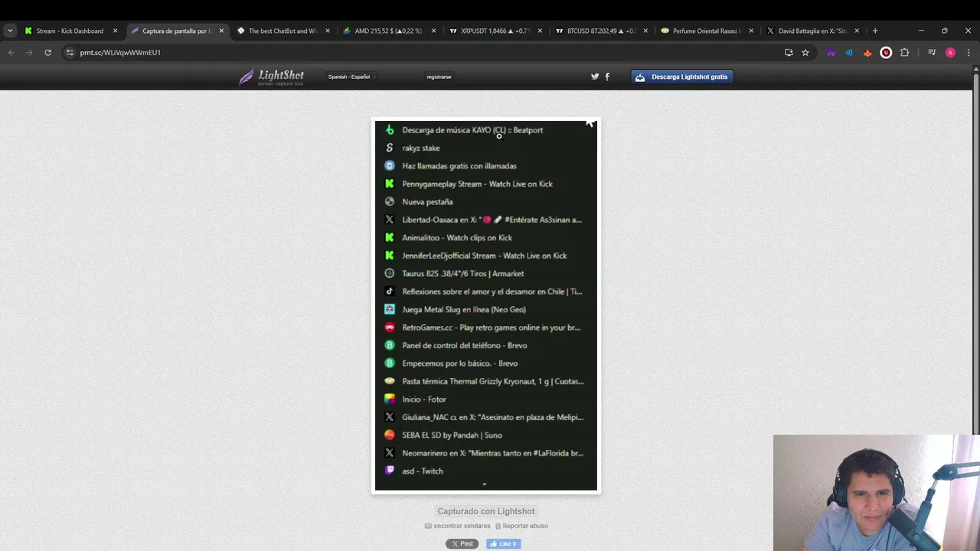Open the Extensions puzzle-piece menu
The image size is (980, 551).
[904, 52]
